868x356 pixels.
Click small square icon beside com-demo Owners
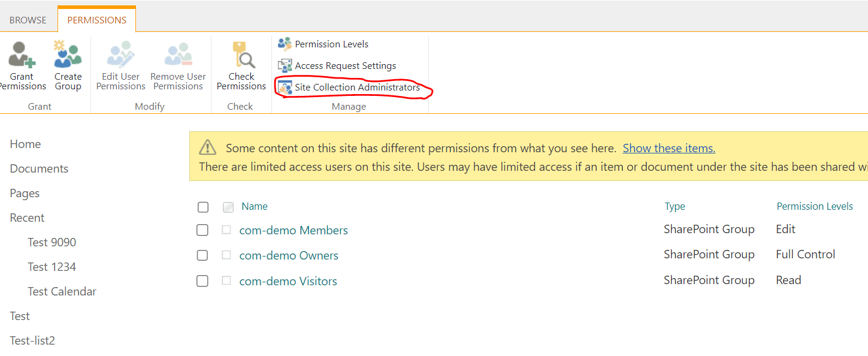226,255
